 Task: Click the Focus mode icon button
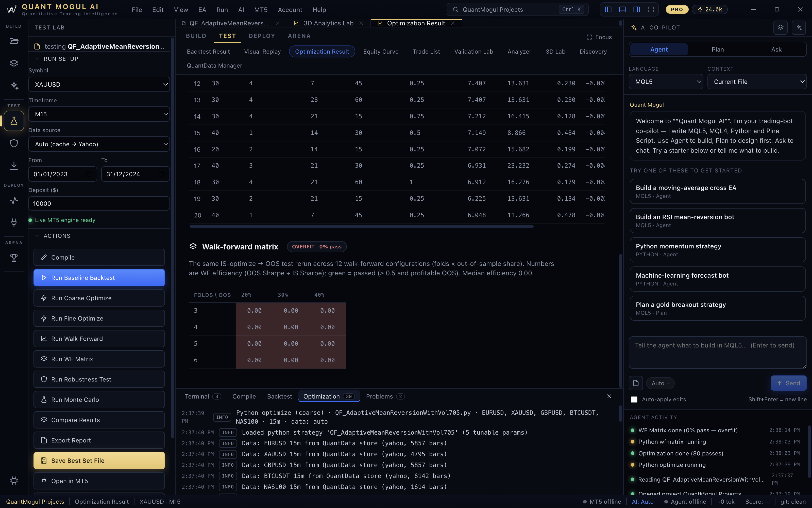click(x=599, y=37)
